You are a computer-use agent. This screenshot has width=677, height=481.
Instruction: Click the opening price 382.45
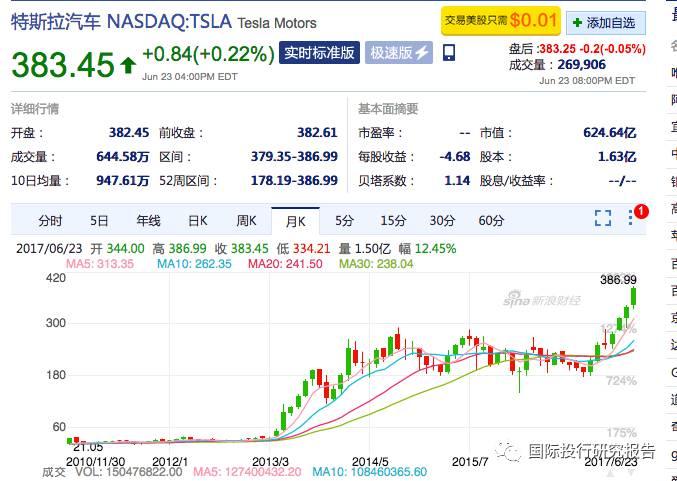[x=129, y=133]
